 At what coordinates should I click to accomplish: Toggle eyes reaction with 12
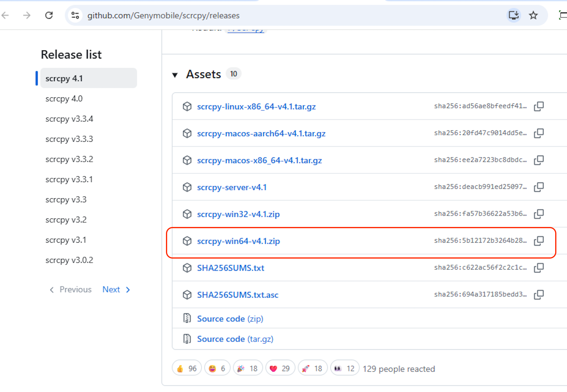tap(345, 368)
